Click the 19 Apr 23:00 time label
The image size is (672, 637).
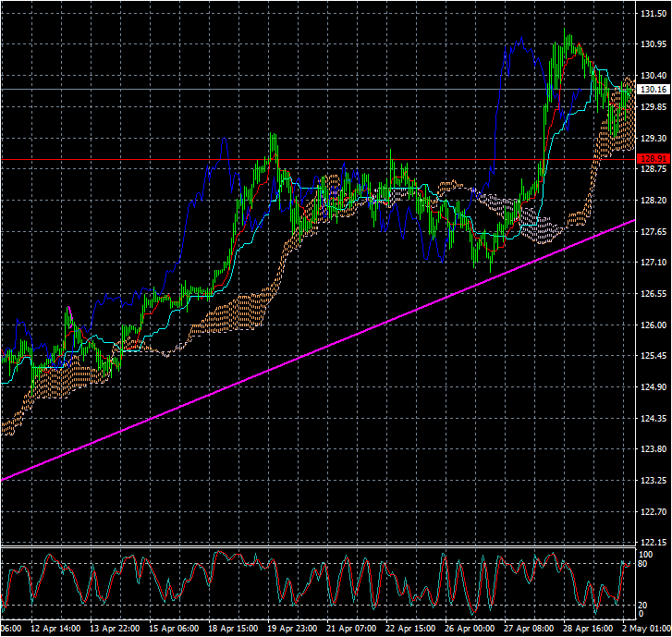pyautogui.click(x=292, y=629)
